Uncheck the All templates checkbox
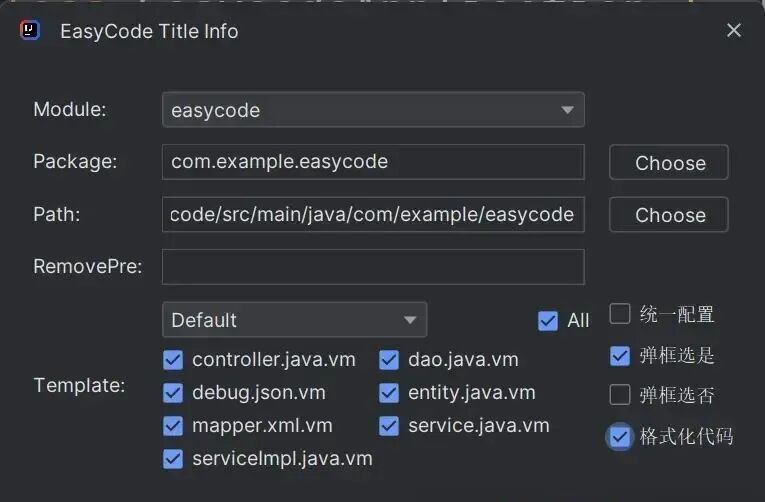The height and width of the screenshot is (502, 765). [x=548, y=320]
